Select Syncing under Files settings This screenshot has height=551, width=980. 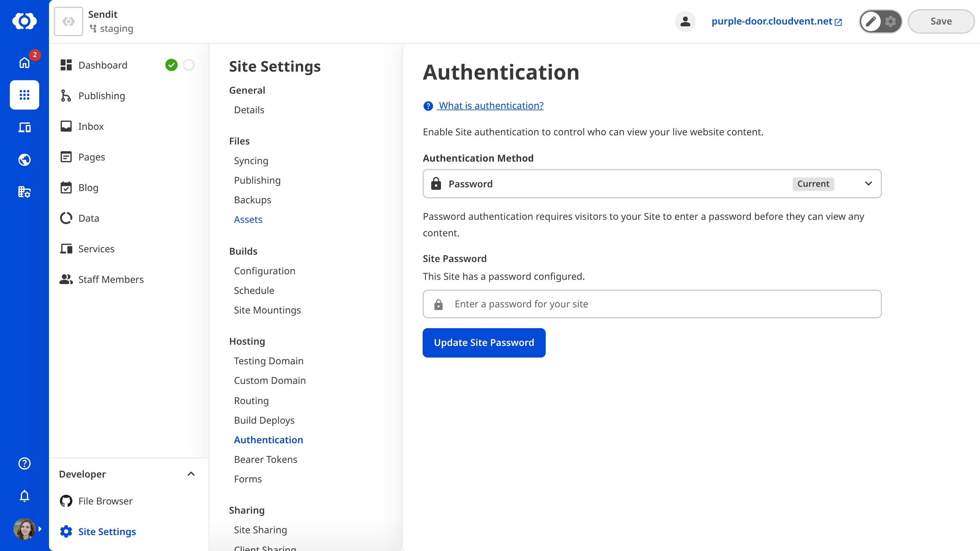[251, 161]
